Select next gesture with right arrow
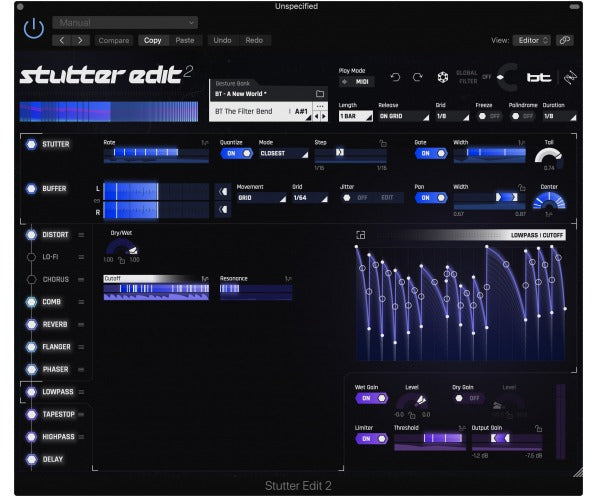This screenshot has width=597, height=497. (324, 116)
